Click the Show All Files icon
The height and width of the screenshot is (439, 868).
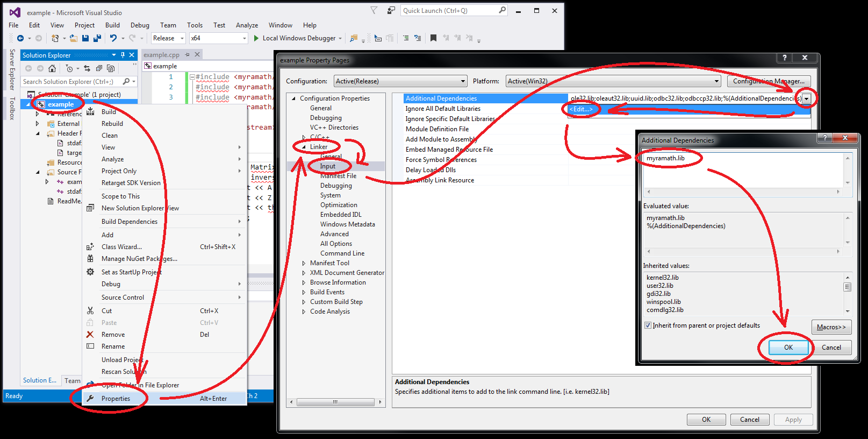click(111, 68)
